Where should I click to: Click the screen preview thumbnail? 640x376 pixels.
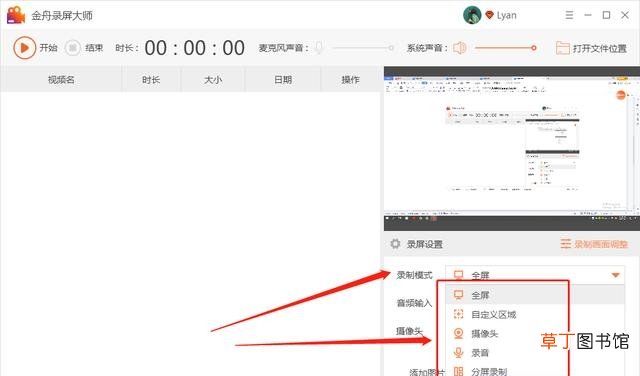pyautogui.click(x=511, y=149)
